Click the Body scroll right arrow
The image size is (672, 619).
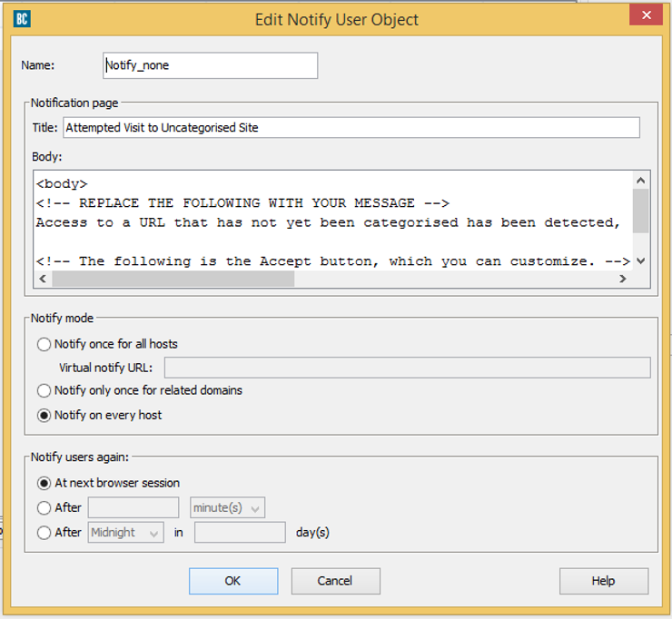623,279
